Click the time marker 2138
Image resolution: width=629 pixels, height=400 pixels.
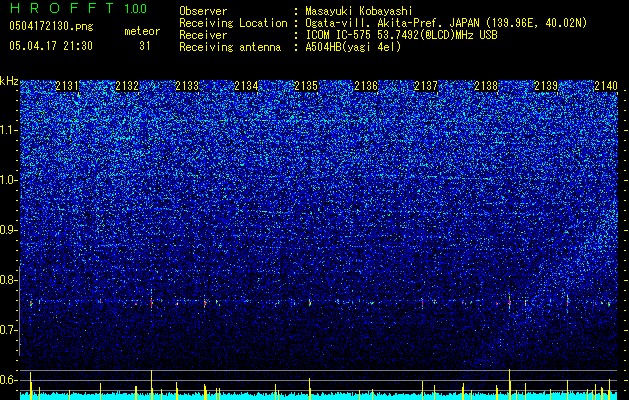point(486,85)
